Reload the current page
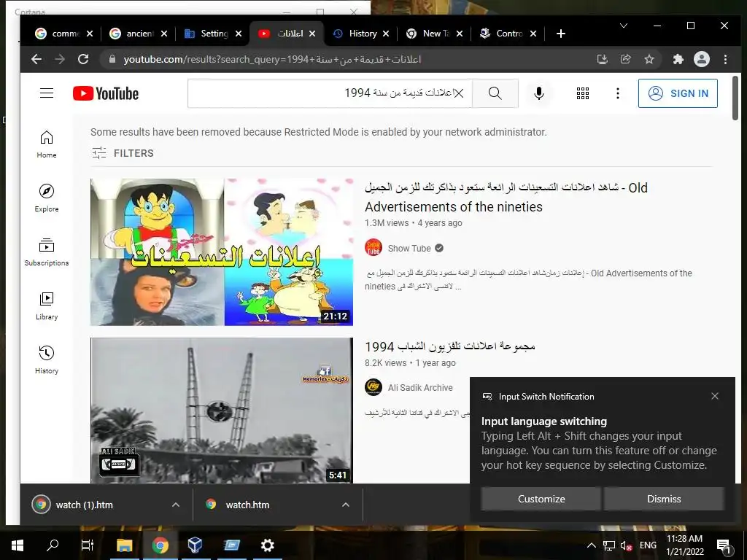This screenshot has height=560, width=747. tap(83, 59)
